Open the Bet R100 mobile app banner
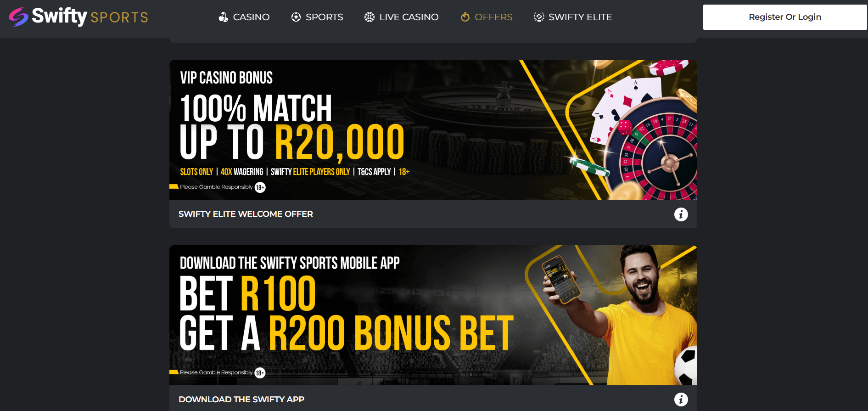The image size is (868, 411). tap(433, 315)
